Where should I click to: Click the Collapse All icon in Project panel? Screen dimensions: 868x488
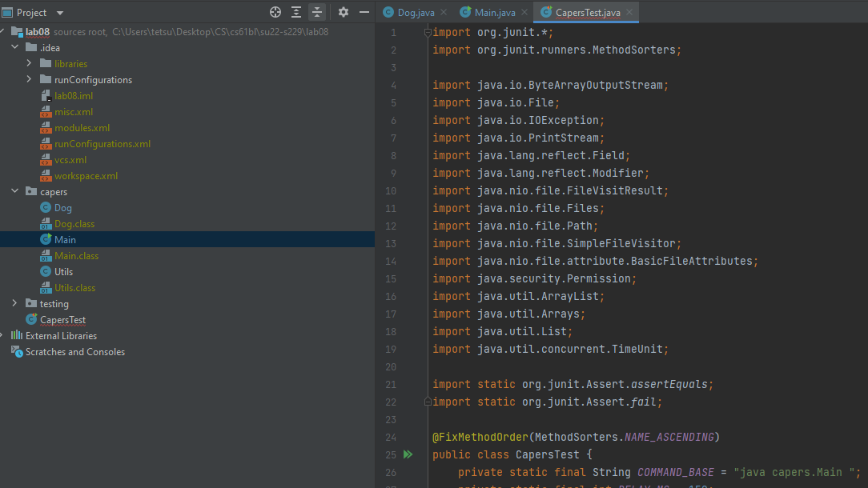317,12
